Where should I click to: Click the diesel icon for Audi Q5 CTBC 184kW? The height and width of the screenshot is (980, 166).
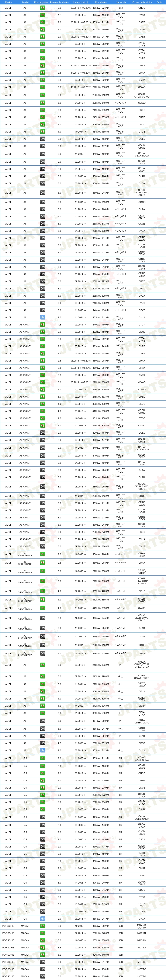[43, 897]
